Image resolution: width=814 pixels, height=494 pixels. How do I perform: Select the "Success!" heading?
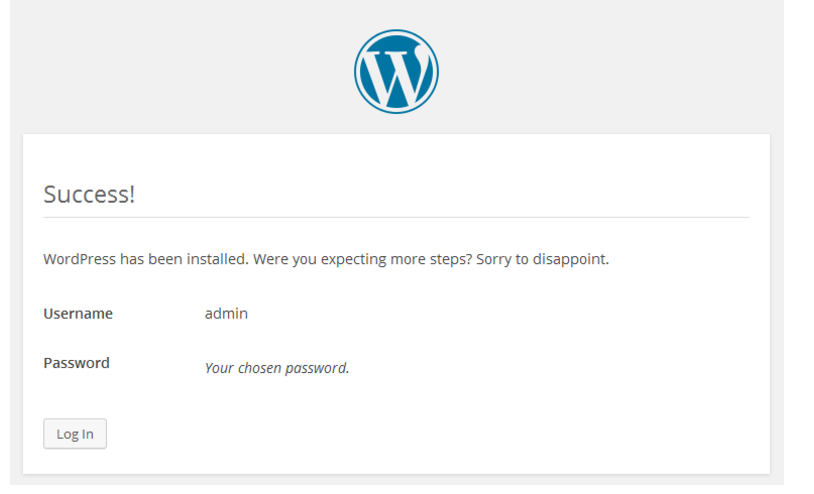click(x=89, y=195)
